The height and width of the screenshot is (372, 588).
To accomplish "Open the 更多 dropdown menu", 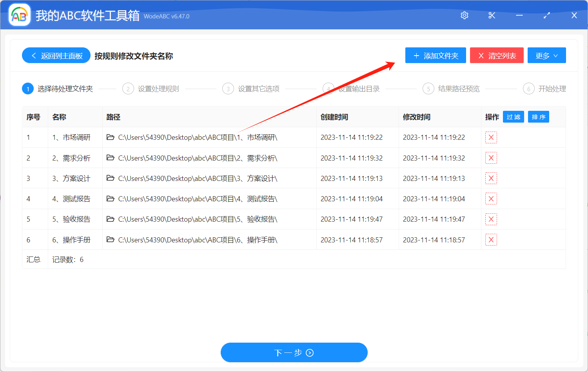I will (x=546, y=55).
